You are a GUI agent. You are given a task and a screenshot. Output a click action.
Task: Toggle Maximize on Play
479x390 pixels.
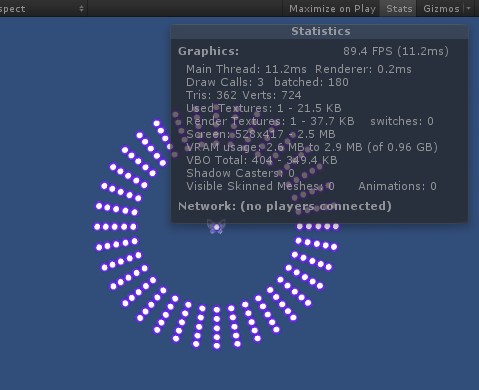(332, 9)
